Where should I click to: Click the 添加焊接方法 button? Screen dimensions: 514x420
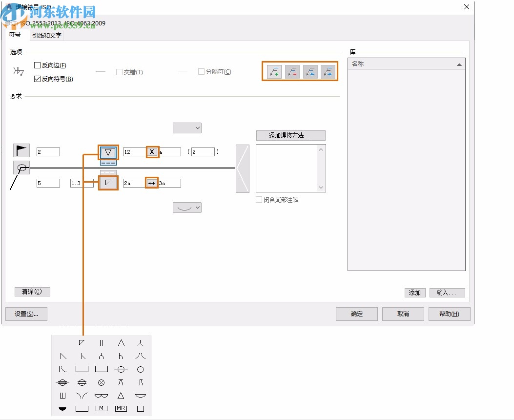pos(290,135)
